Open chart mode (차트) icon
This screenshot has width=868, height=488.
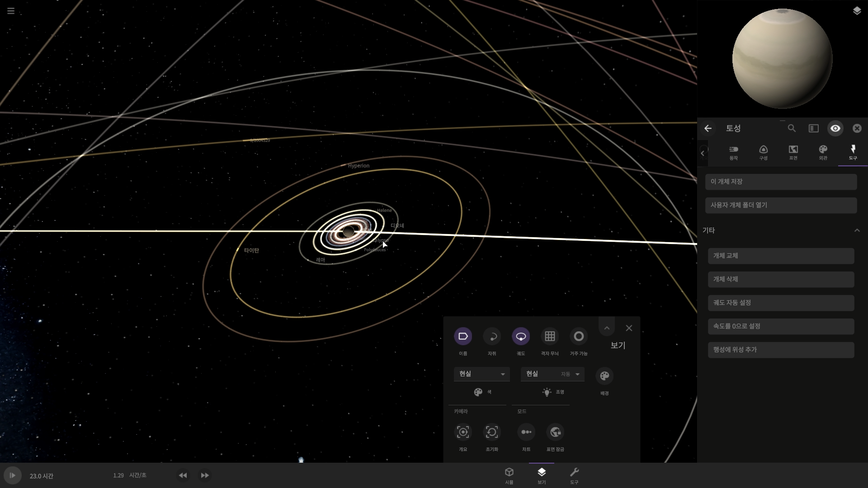tap(526, 432)
